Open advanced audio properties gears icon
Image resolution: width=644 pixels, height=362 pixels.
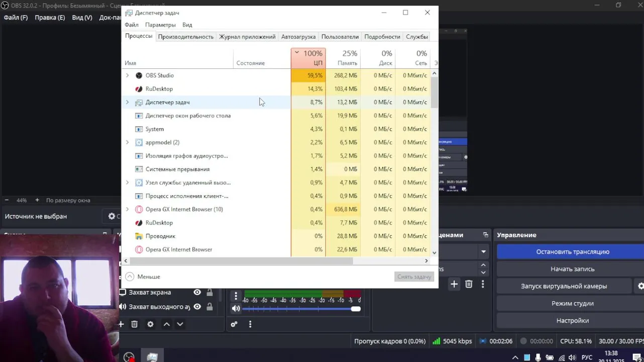pyautogui.click(x=234, y=324)
